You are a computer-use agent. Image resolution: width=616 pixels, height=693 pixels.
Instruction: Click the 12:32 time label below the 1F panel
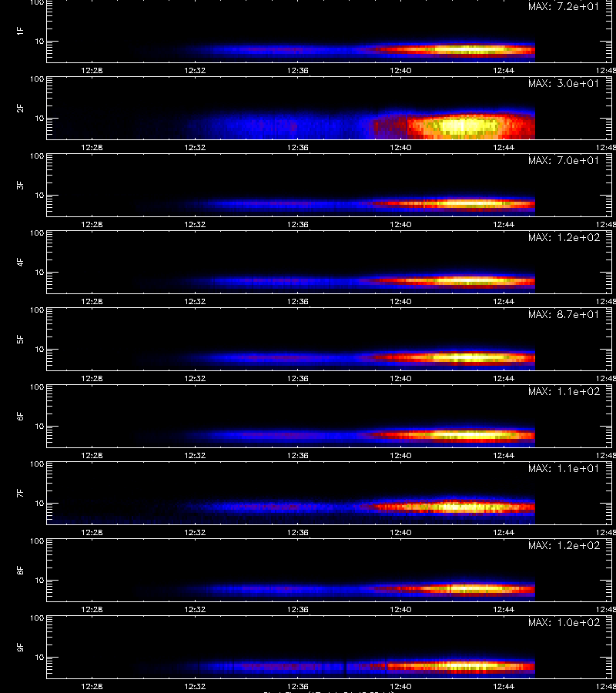click(195, 70)
